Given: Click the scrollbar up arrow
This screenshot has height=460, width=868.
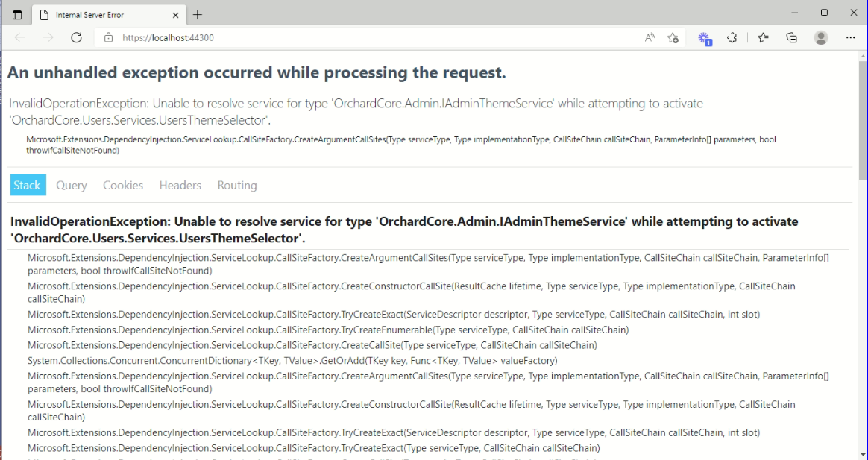Looking at the screenshot, I should [x=863, y=56].
